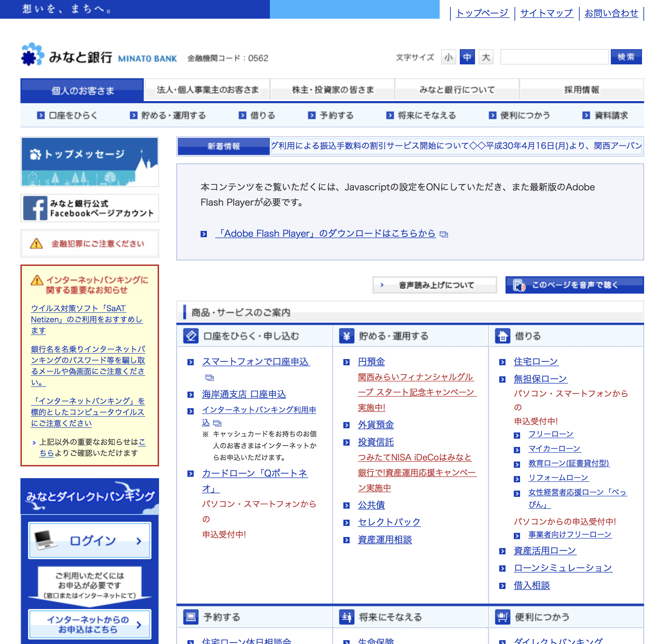
Task: Open the 個人のお客さま tab
Action: tap(82, 90)
